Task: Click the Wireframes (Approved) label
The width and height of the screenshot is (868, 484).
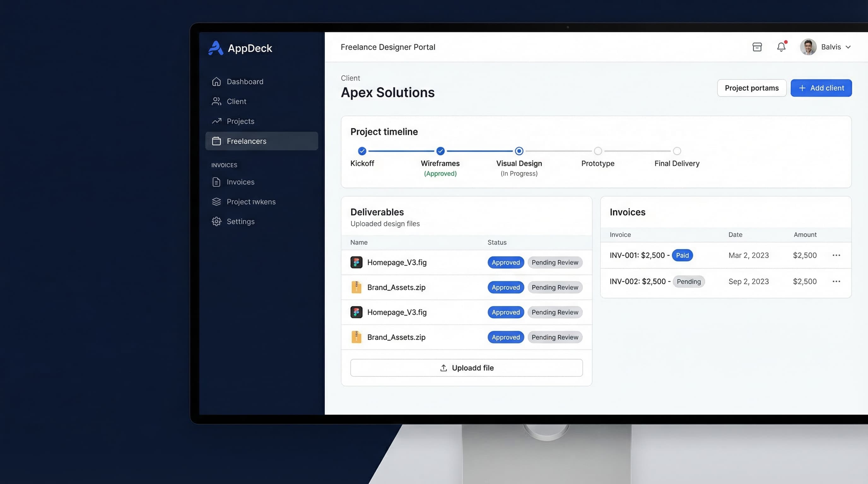Action: click(x=440, y=168)
